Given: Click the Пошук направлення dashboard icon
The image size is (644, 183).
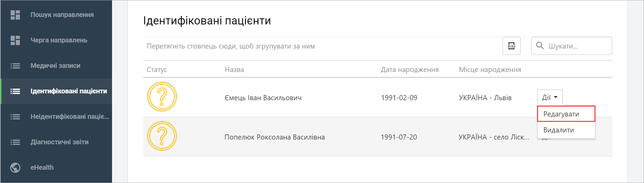Looking at the screenshot, I should coord(15,15).
